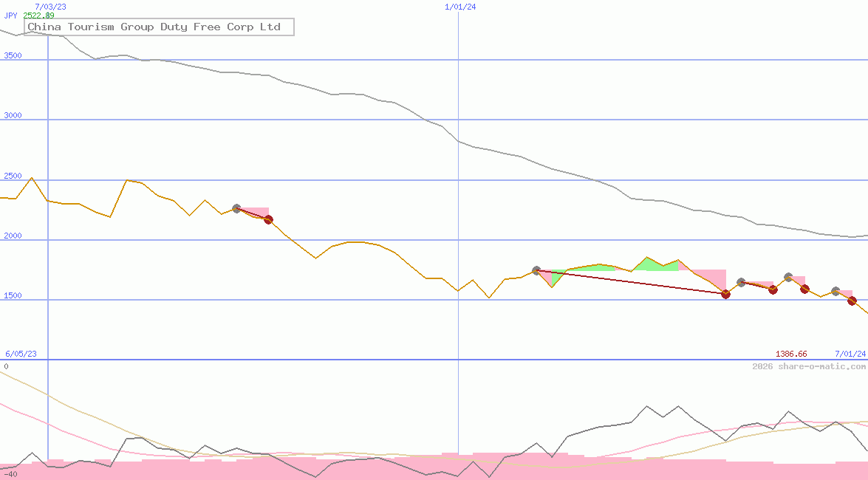Viewport: 868px width, 480px height.
Task: Select the 1/01/24 date marker label
Action: (460, 7)
